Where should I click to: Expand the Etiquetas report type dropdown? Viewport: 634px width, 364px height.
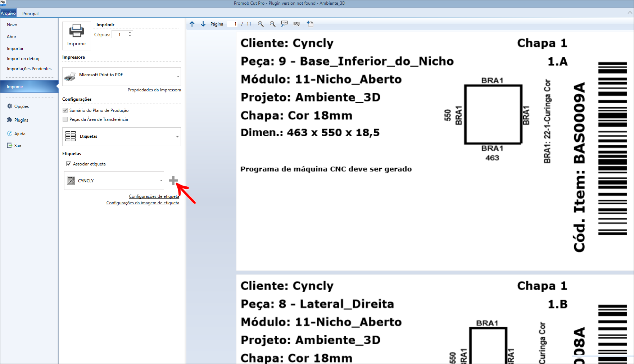(x=122, y=137)
